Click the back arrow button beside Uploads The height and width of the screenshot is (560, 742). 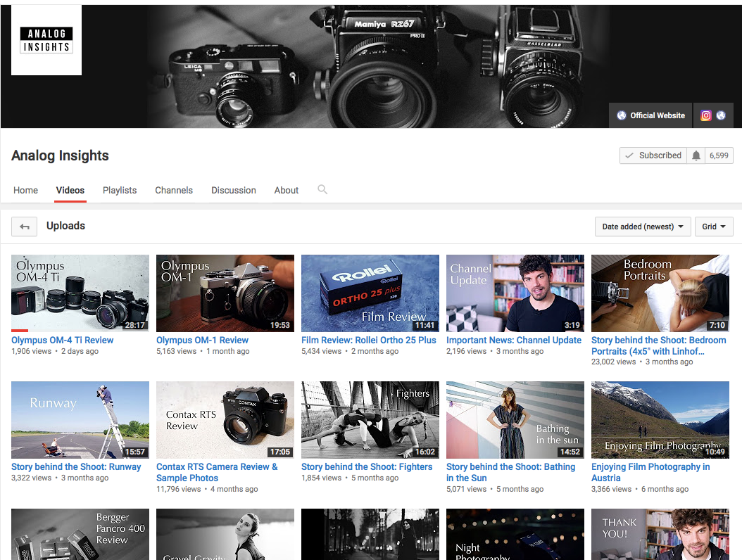24,227
